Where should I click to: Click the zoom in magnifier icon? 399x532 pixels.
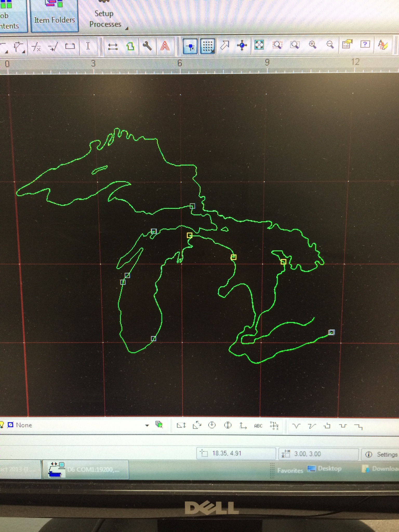pos(312,45)
